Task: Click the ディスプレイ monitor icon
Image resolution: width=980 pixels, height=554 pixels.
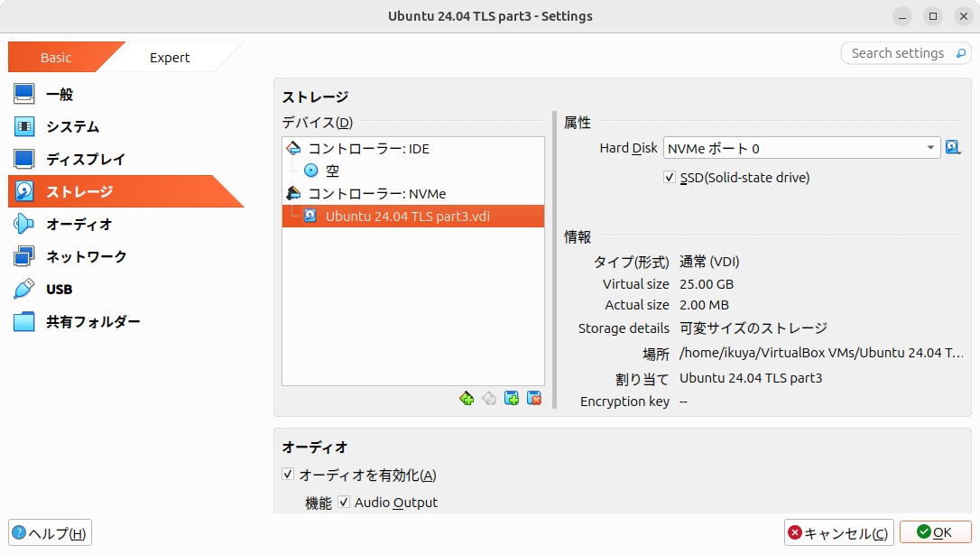Action: click(23, 160)
